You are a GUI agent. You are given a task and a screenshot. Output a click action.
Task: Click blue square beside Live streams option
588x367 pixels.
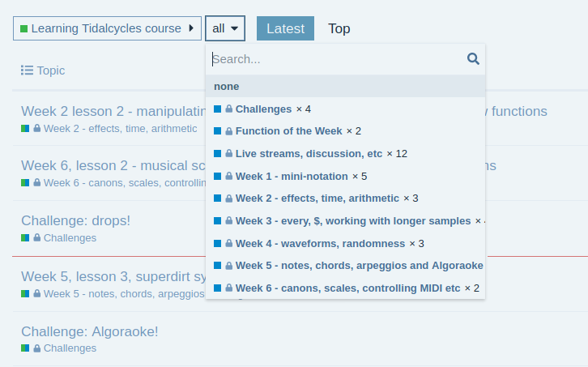(218, 154)
